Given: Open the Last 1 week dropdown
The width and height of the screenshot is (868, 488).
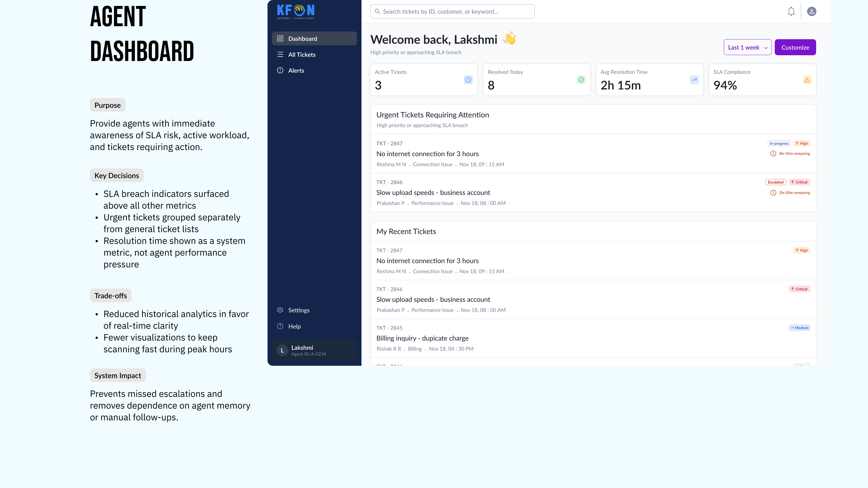Looking at the screenshot, I should pos(747,47).
